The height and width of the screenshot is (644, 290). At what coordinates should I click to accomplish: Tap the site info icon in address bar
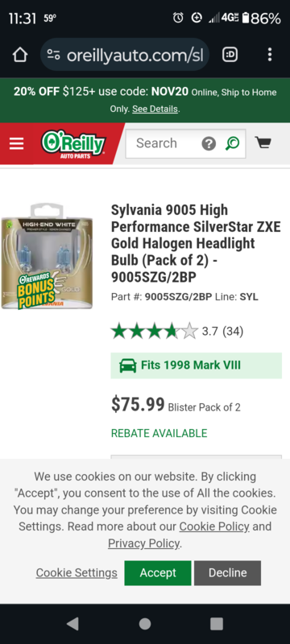click(54, 55)
